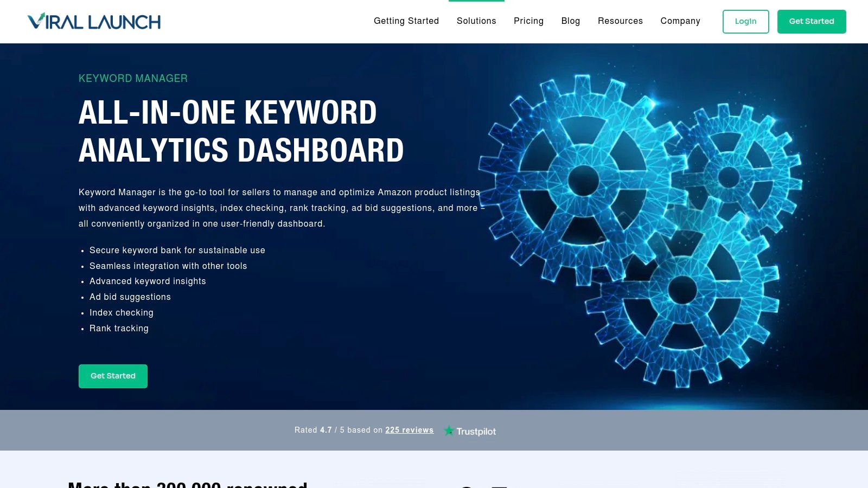868x488 pixels.
Task: Select the Blog menu item
Action: (x=571, y=21)
